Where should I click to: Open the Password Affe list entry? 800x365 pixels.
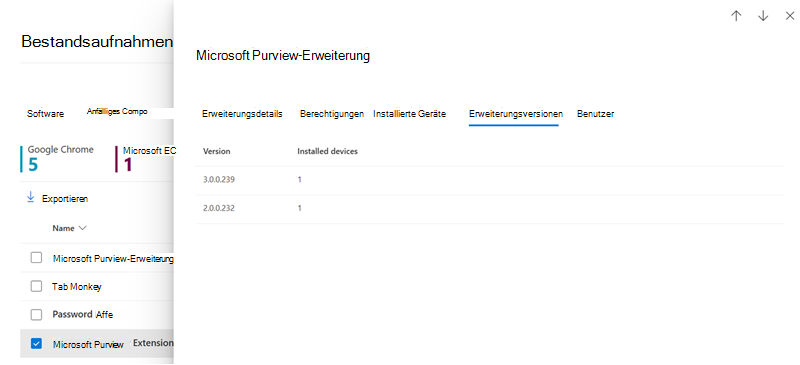click(x=83, y=315)
